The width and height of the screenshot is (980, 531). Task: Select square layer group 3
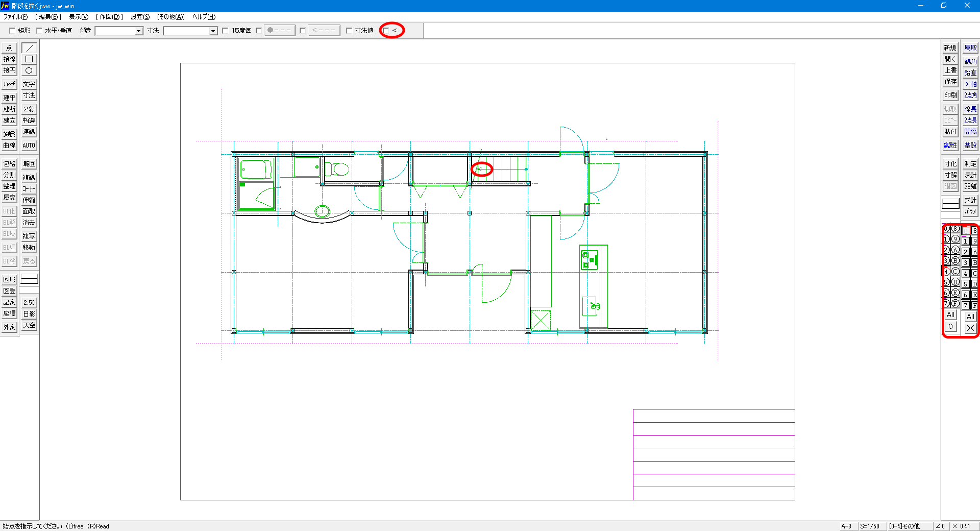coord(966,262)
